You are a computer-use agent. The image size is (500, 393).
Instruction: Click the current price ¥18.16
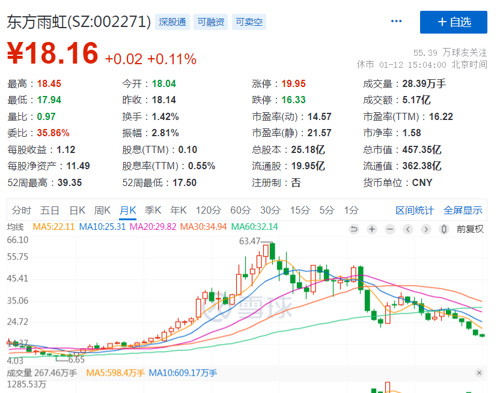[x=53, y=53]
